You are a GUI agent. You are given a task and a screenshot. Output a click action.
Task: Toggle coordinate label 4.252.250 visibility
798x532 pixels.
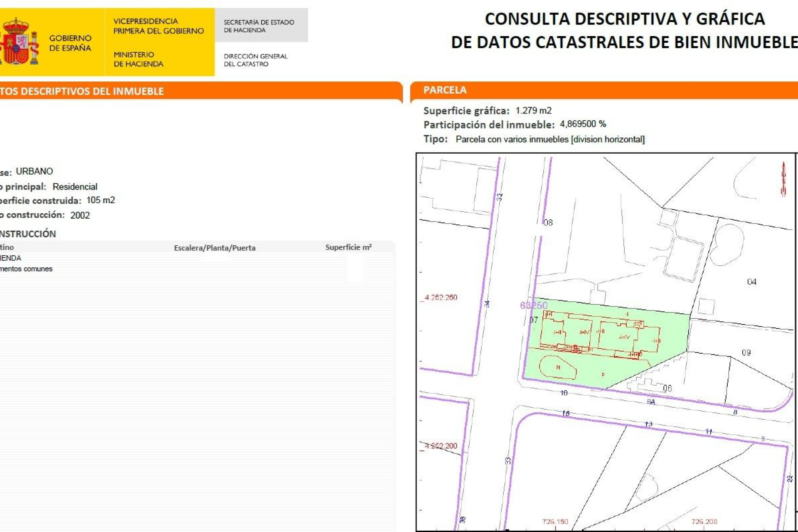(x=441, y=297)
